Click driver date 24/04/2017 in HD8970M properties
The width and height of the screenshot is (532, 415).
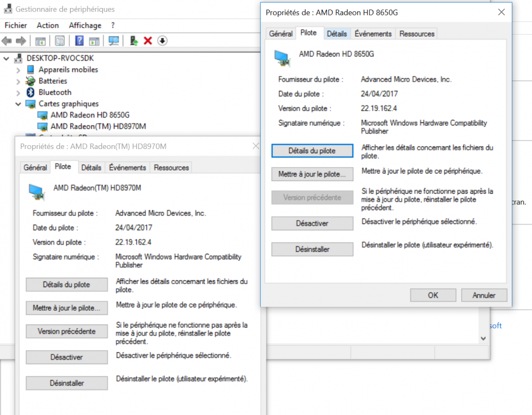(x=134, y=227)
